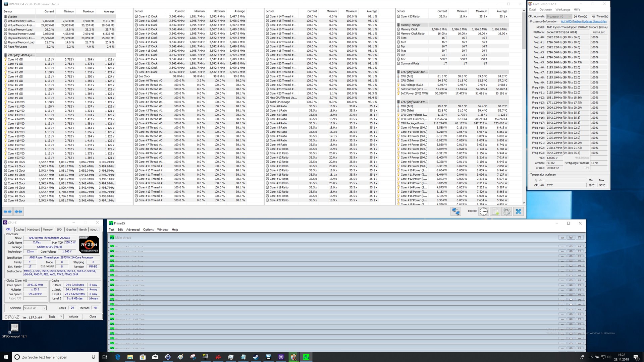Click the collapse columns inward arrows icon
This screenshot has width=644, height=362.
pos(18,212)
